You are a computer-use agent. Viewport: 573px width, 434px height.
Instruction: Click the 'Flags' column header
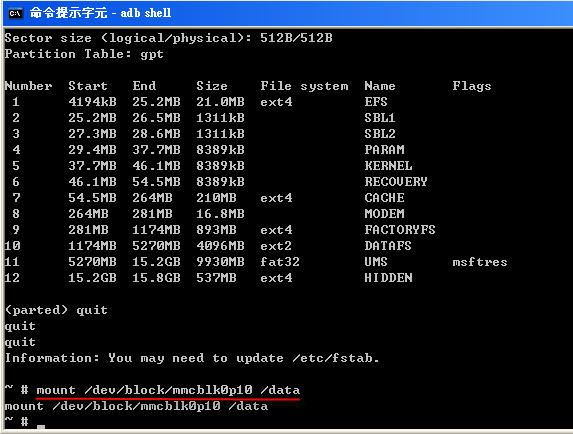click(472, 86)
